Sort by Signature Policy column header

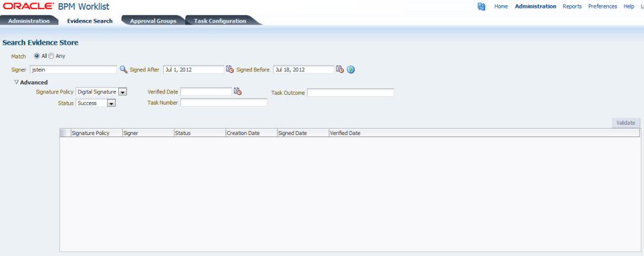click(x=97, y=133)
